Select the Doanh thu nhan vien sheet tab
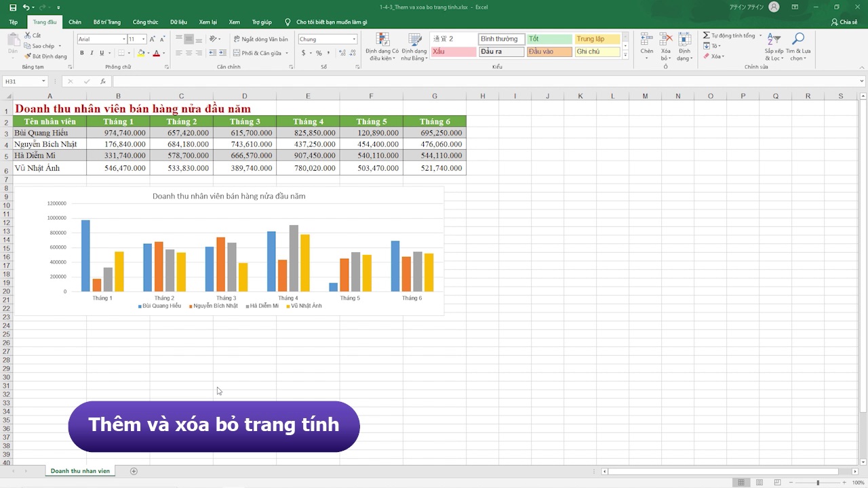868x488 pixels. [x=80, y=471]
